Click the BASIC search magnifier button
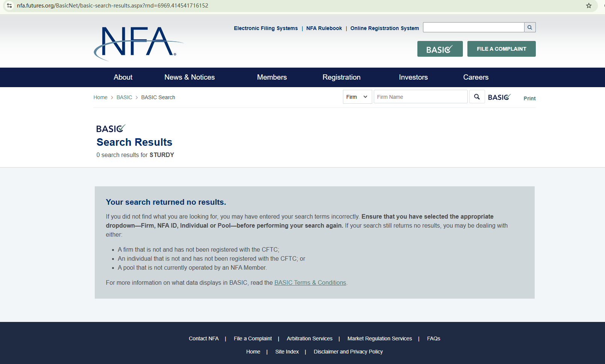 click(x=477, y=97)
